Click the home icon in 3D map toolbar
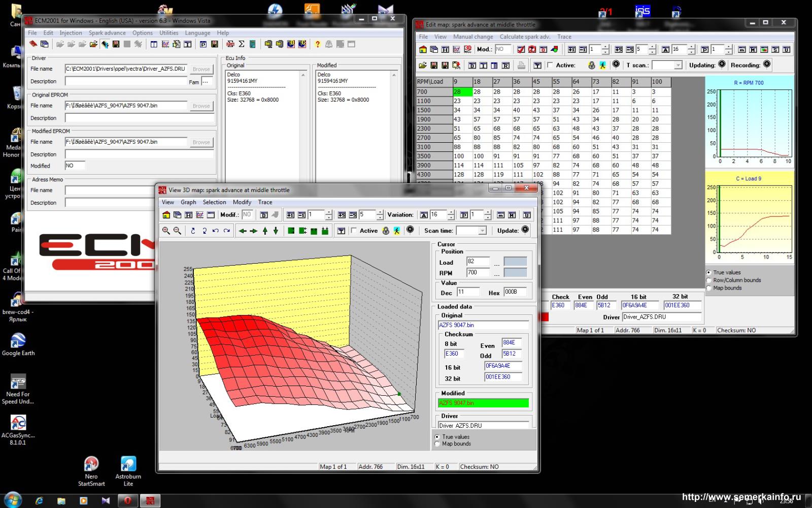The height and width of the screenshot is (508, 812). pyautogui.click(x=166, y=215)
